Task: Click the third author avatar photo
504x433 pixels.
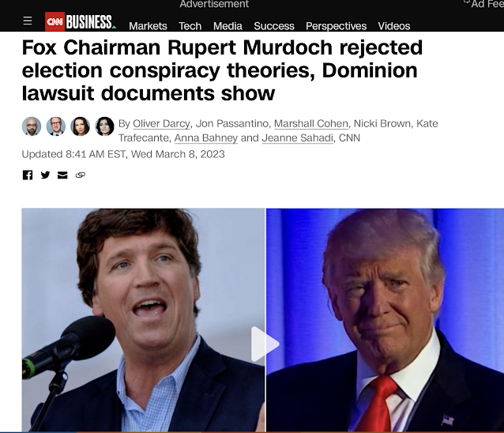Action: 81,126
